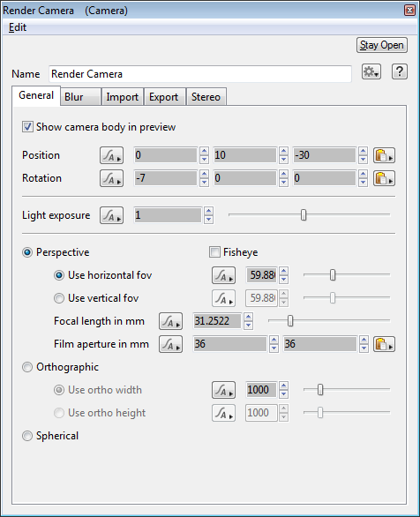Click the Light exposure slider handle
The image size is (420, 517).
coord(304,215)
